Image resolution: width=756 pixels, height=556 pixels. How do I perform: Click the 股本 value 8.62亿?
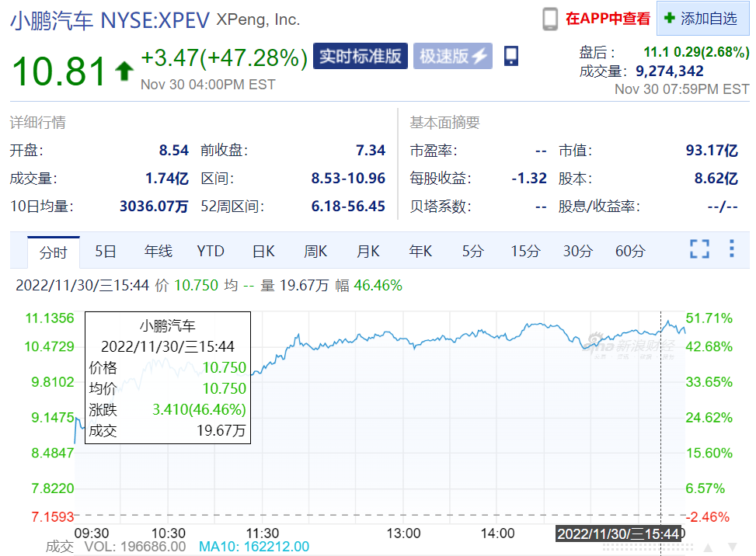click(716, 179)
